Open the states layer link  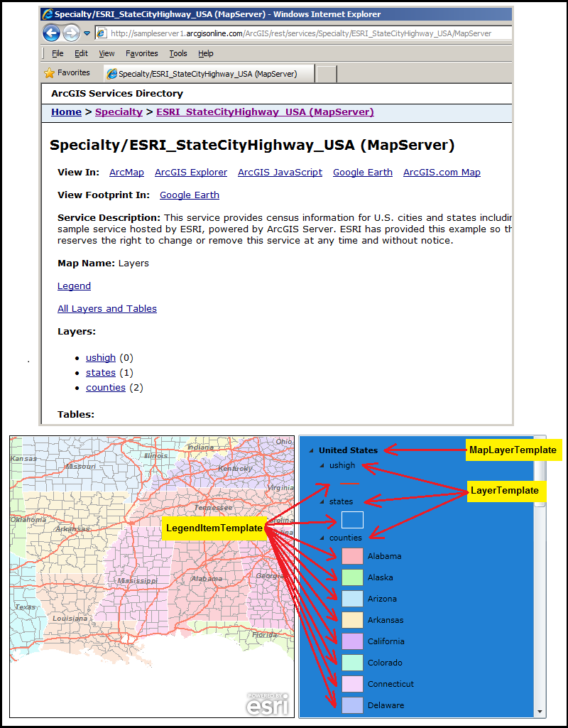tap(100, 372)
